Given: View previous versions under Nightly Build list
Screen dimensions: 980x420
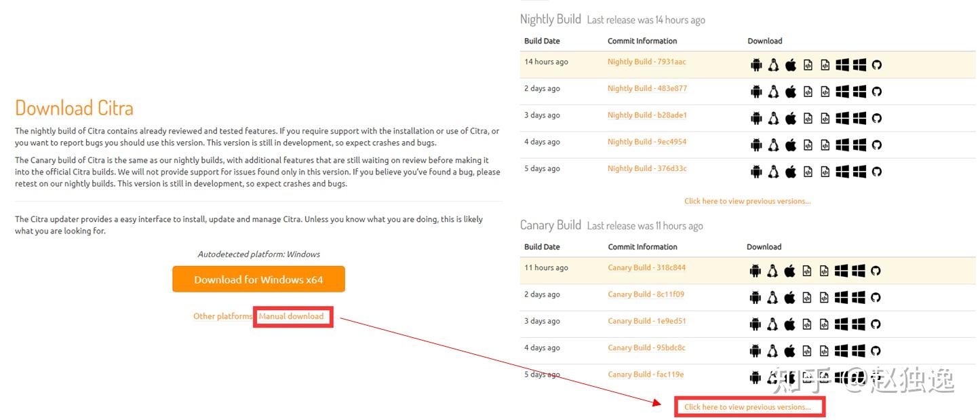Looking at the screenshot, I should 747,201.
